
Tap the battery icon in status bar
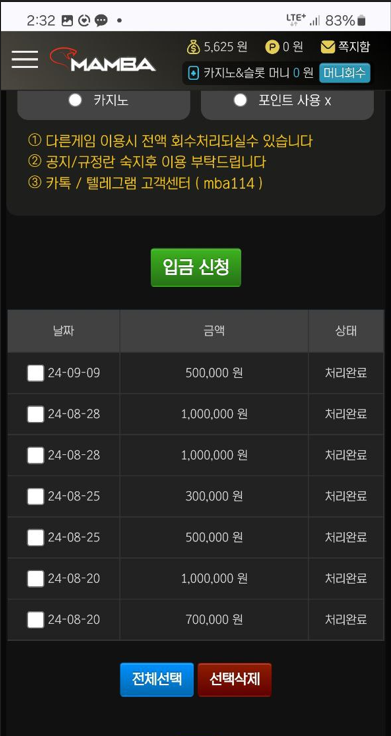361,21
